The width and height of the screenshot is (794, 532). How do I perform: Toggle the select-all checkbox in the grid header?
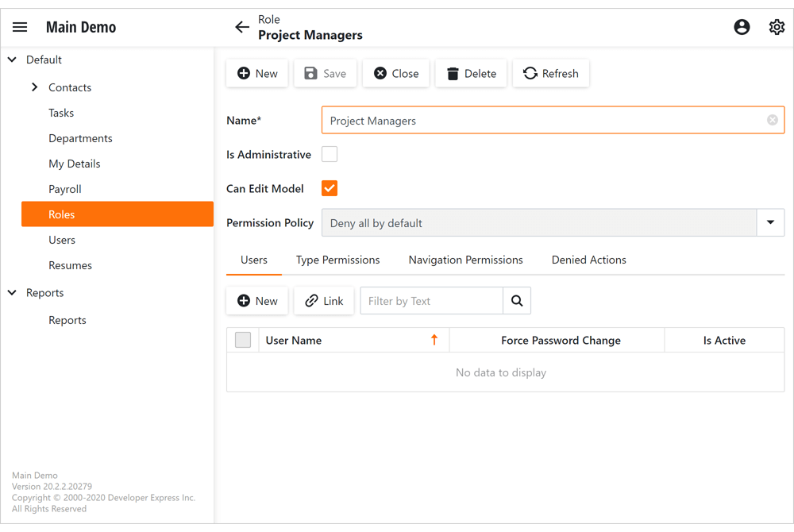tap(242, 340)
